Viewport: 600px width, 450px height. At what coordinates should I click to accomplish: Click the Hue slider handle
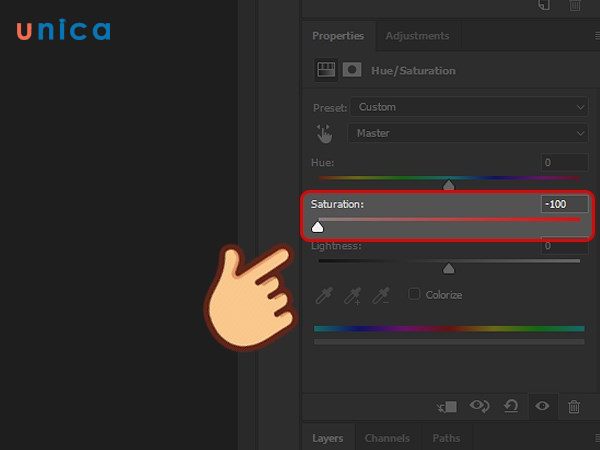(x=448, y=186)
